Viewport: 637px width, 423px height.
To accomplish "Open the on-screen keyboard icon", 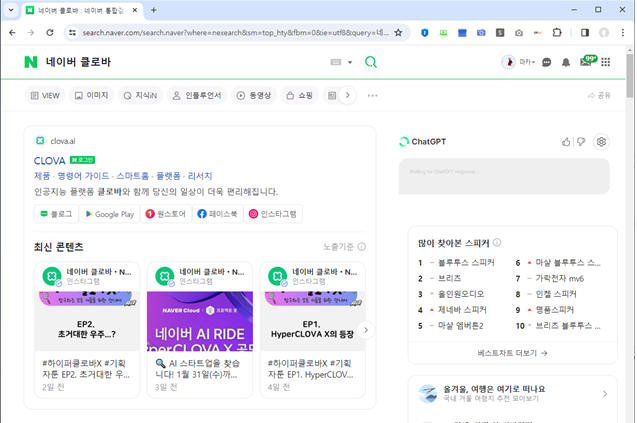I will (x=336, y=62).
